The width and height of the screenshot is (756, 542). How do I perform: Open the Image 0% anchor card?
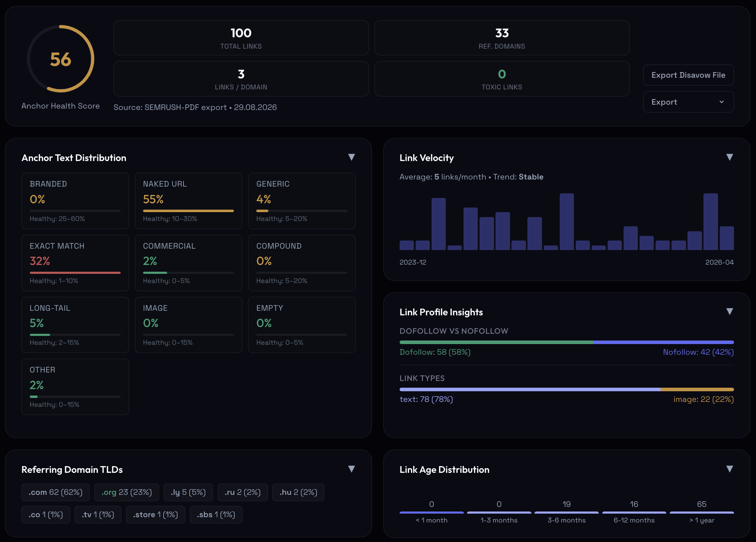point(188,325)
